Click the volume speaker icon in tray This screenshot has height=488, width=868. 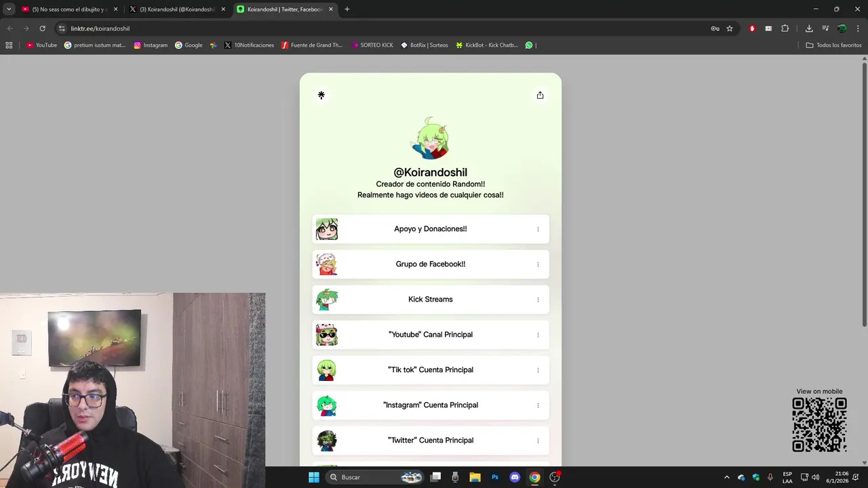pos(815,477)
